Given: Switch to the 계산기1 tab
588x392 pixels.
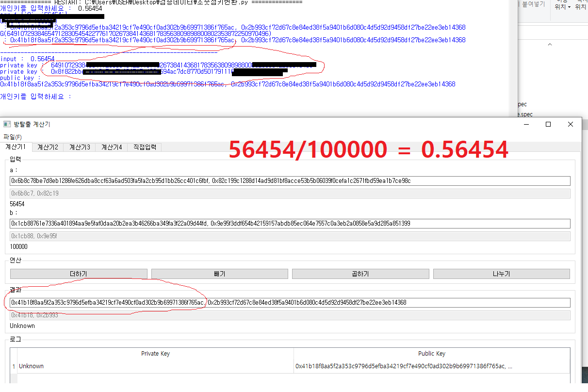Looking at the screenshot, I should click(x=16, y=147).
